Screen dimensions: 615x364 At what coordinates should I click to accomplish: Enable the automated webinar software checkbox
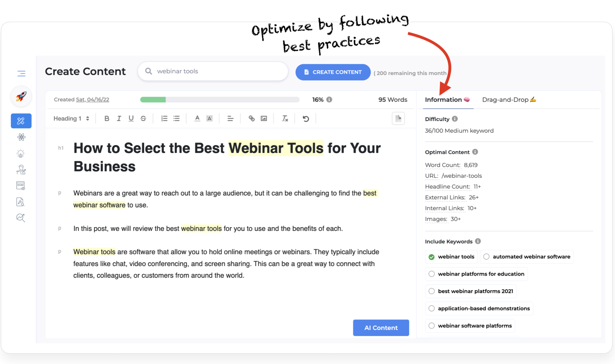tap(486, 256)
